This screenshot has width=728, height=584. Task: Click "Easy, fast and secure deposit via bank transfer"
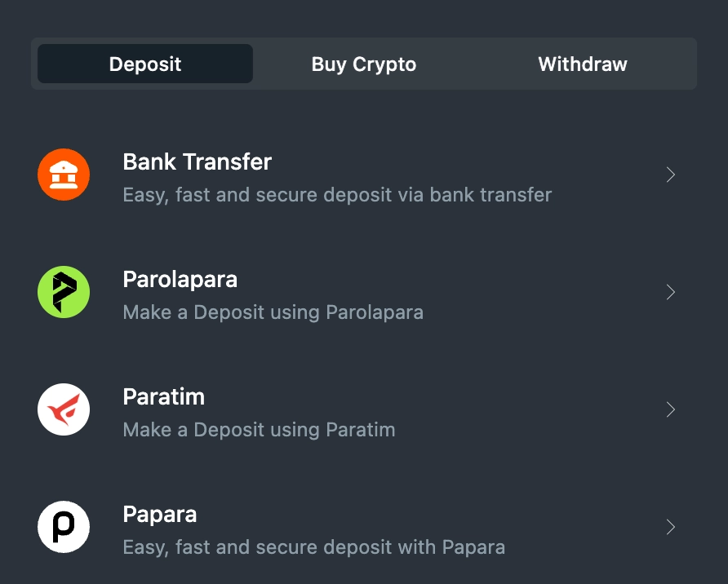(x=337, y=195)
